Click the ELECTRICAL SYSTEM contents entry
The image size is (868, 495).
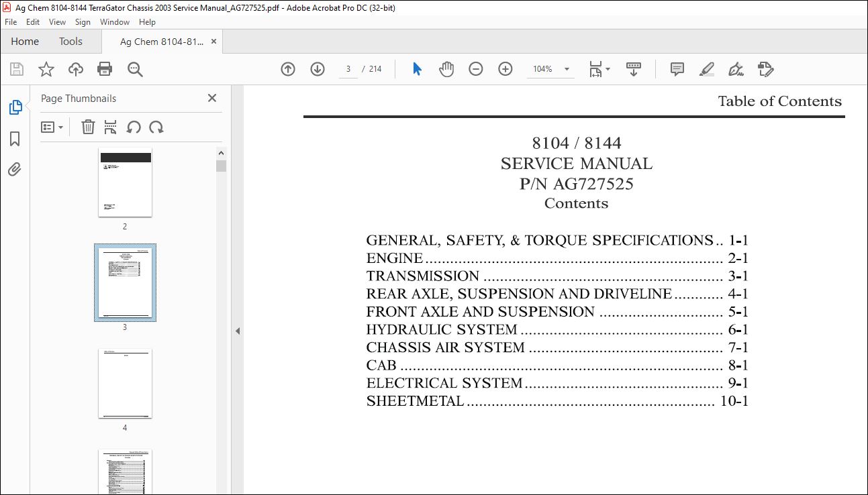557,383
